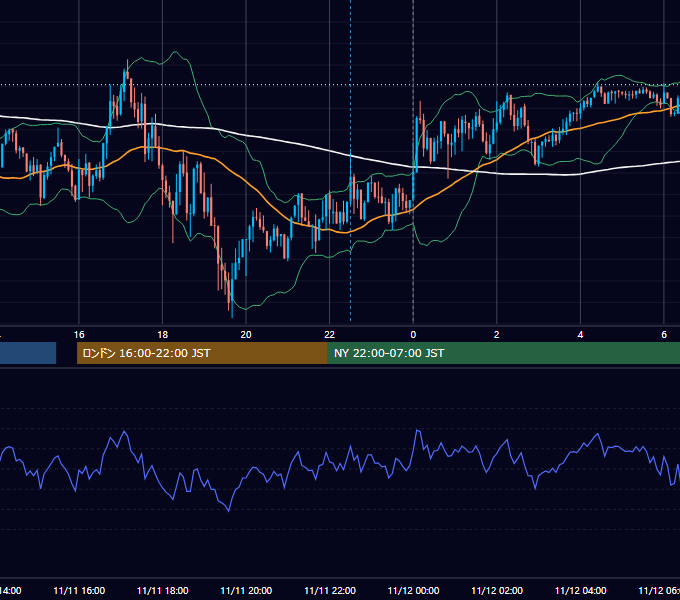This screenshot has height=600, width=680.
Task: Click the 11/12 04:00 date label
Action: [x=581, y=591]
